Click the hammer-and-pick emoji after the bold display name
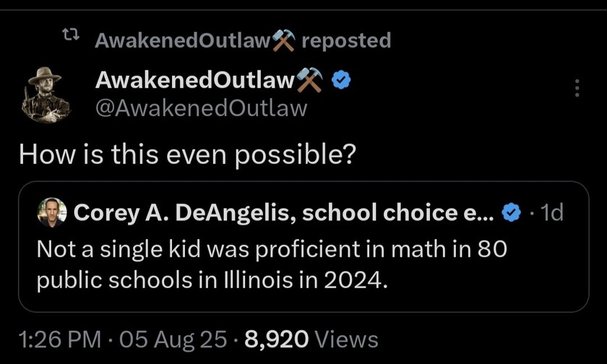This screenshot has height=364, width=607. pos(310,81)
